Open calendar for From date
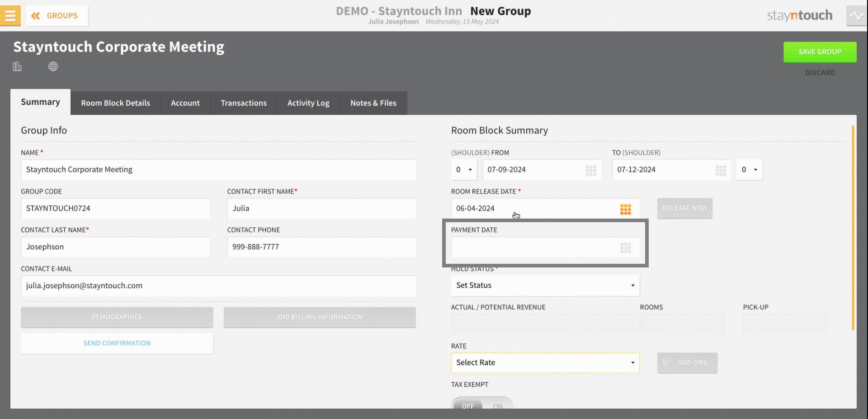This screenshot has width=868, height=419. point(591,170)
